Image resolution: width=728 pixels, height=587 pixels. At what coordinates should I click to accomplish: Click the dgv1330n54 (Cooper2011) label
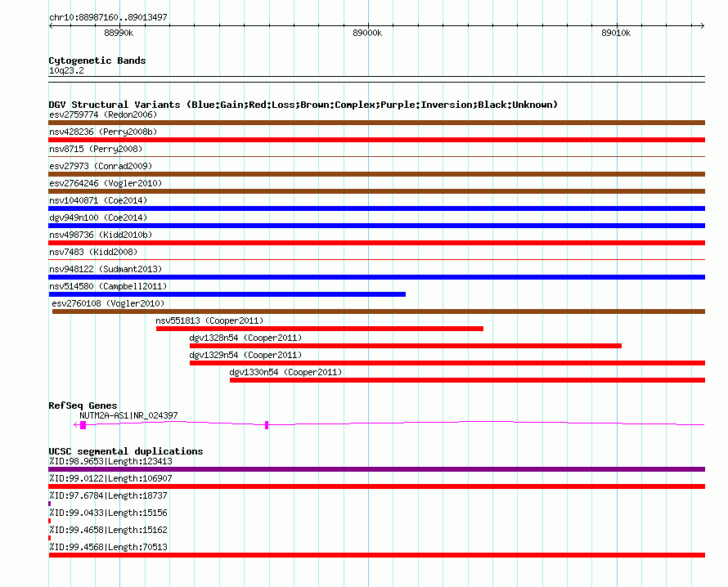coord(285,372)
